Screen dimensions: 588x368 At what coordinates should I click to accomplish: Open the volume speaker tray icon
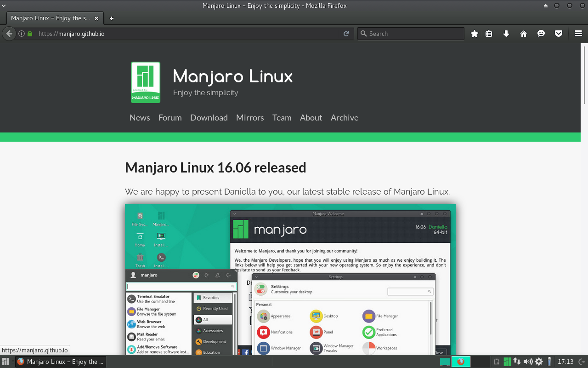528,362
